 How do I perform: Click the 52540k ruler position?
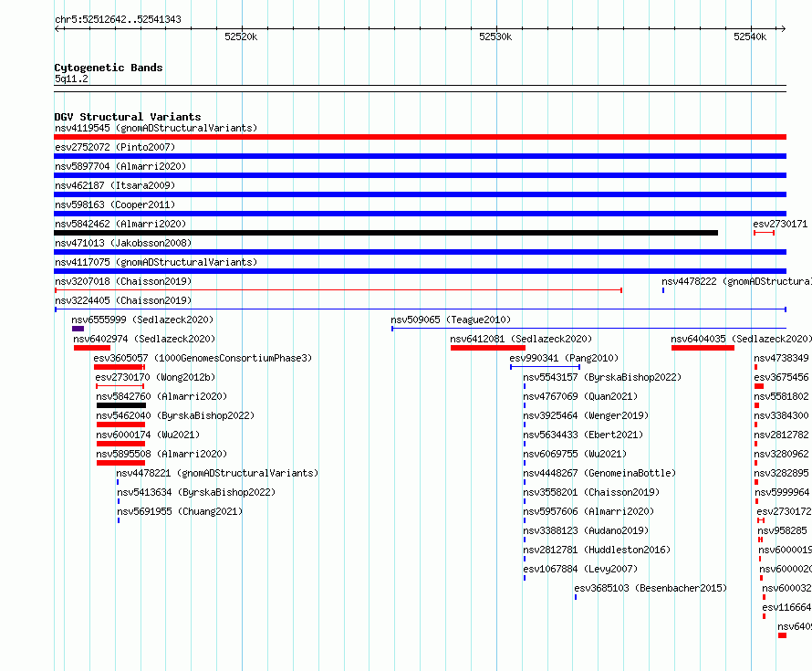(750, 37)
